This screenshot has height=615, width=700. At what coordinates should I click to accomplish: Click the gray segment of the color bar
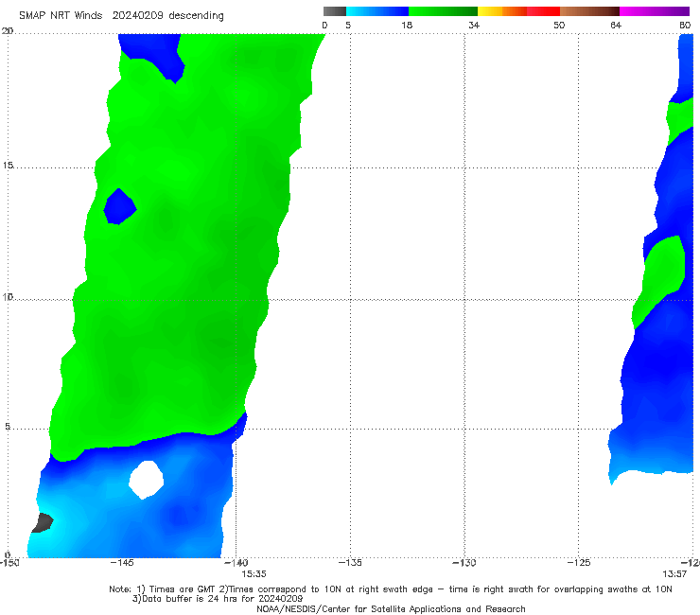334,11
